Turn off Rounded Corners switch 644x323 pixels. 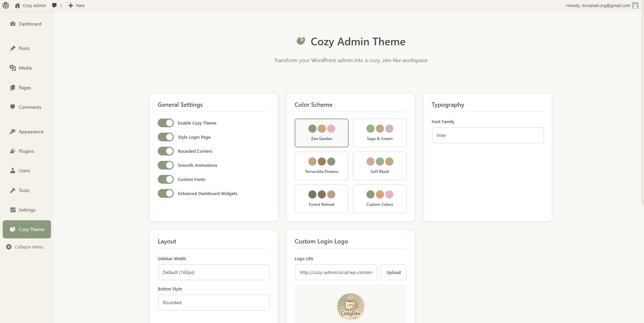pos(166,151)
